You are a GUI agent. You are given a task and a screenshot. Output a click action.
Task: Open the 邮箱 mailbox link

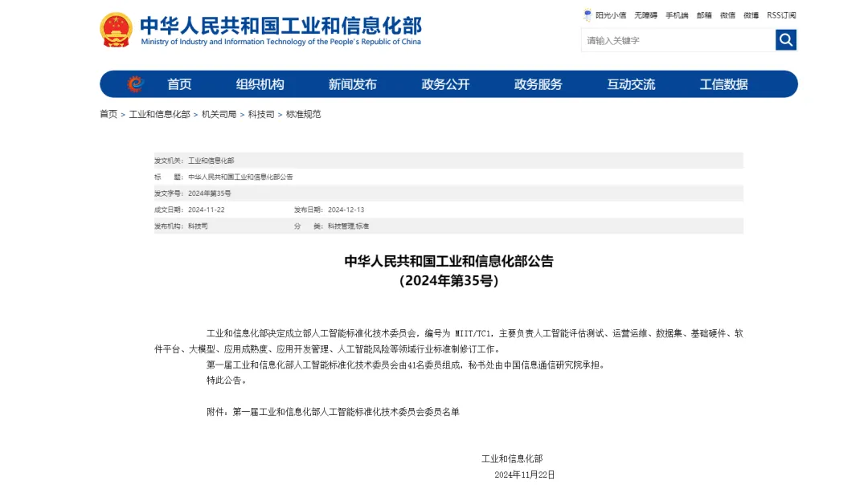tap(703, 14)
